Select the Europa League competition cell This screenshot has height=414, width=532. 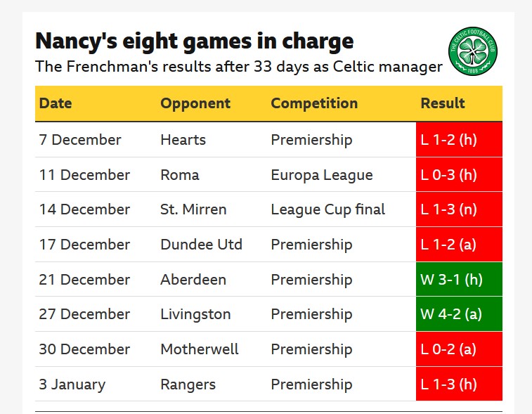point(322,175)
